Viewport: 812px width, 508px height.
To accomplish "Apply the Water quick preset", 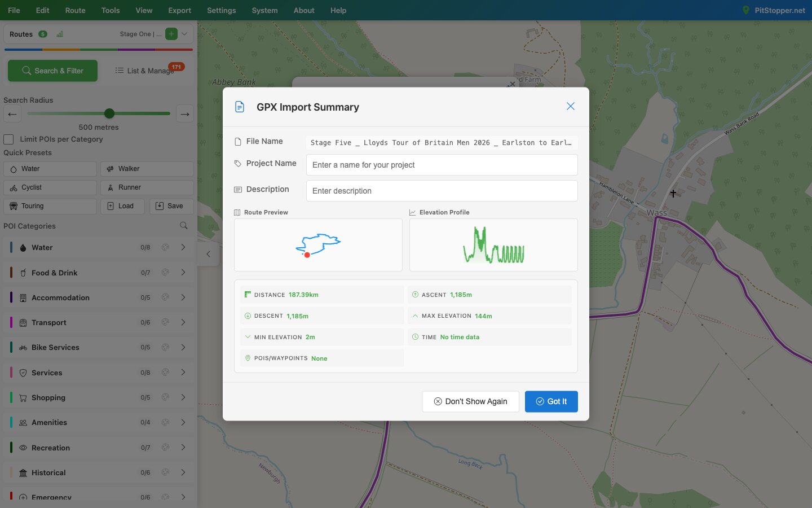I will point(50,169).
